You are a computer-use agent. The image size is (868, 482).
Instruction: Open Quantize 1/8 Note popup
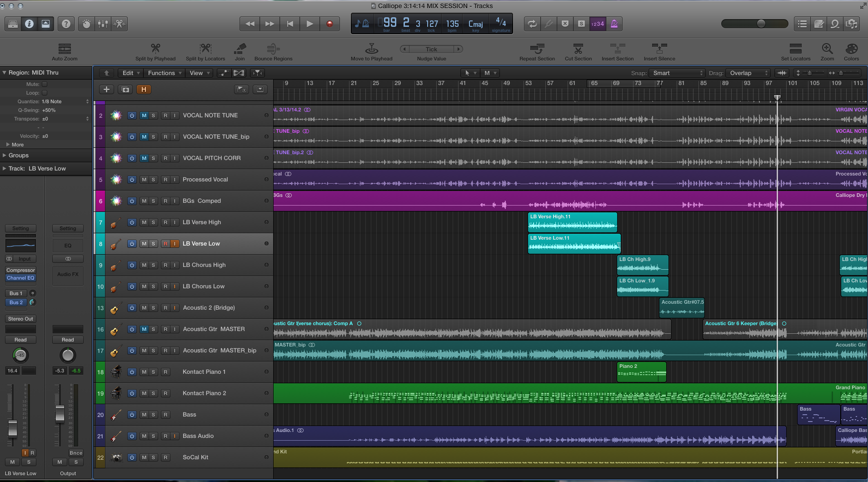65,101
